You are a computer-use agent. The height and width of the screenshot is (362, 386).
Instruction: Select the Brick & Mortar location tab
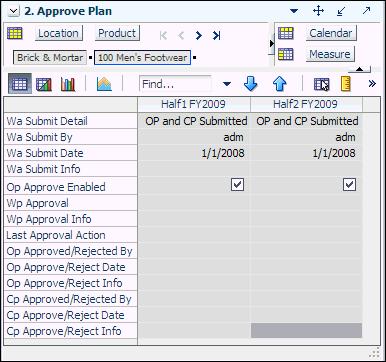50,58
